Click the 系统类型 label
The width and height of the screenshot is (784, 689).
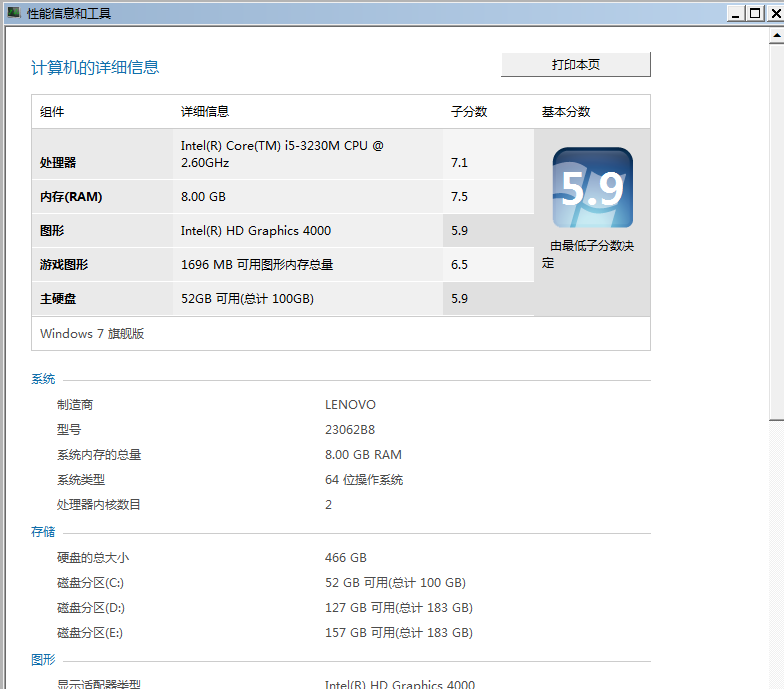pyautogui.click(x=81, y=480)
